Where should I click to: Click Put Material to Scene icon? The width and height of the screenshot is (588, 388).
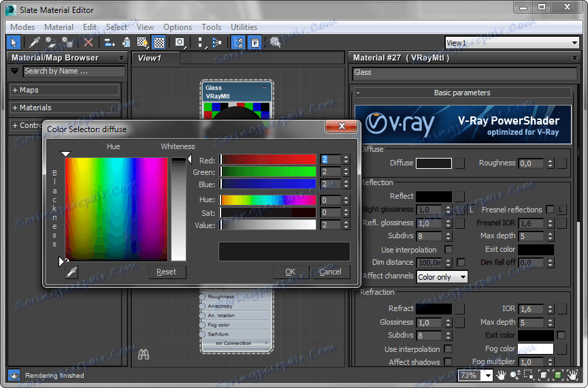[x=50, y=42]
